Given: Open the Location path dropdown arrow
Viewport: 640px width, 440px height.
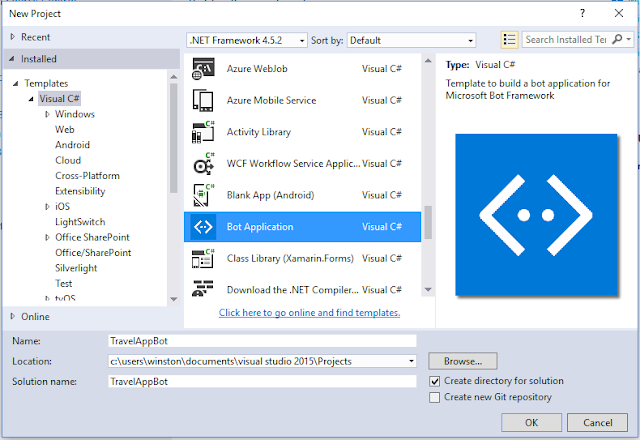Looking at the screenshot, I should 411,361.
